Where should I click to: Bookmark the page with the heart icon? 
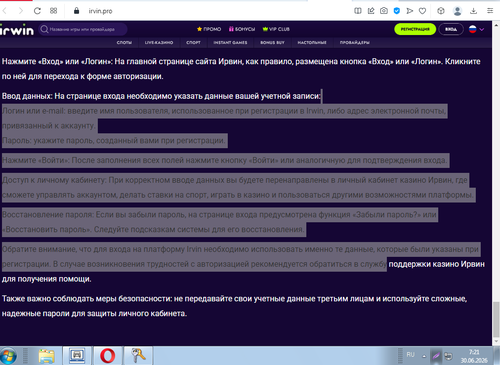click(422, 11)
